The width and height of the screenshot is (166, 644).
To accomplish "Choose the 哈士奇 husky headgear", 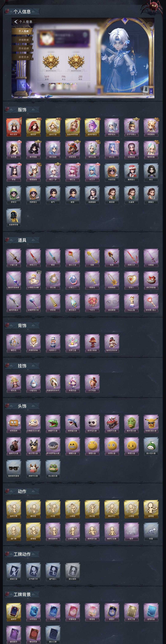I will click(33, 446).
